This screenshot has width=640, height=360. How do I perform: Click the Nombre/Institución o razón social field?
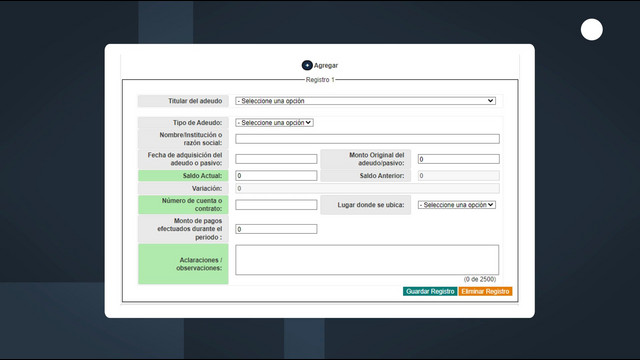pos(367,139)
